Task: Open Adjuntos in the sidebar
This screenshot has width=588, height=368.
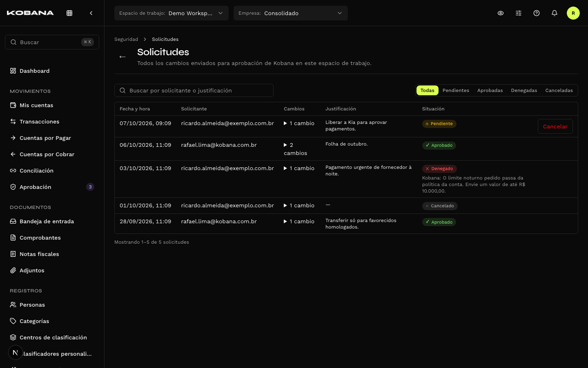Action: (x=52, y=270)
